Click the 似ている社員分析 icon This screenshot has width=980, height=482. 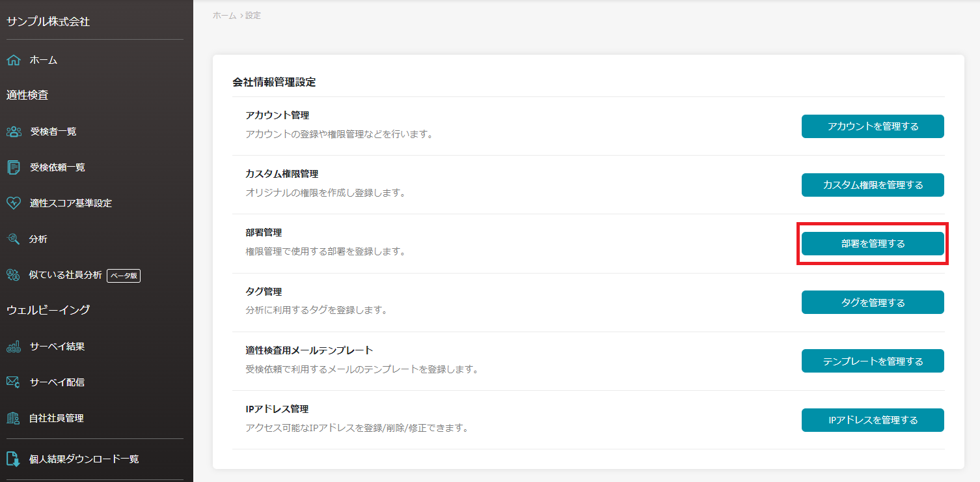point(14,275)
